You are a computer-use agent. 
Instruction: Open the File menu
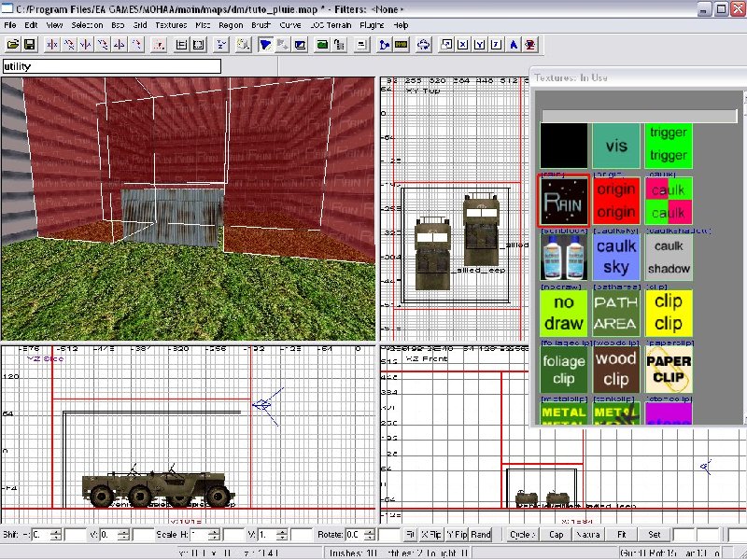coord(10,25)
